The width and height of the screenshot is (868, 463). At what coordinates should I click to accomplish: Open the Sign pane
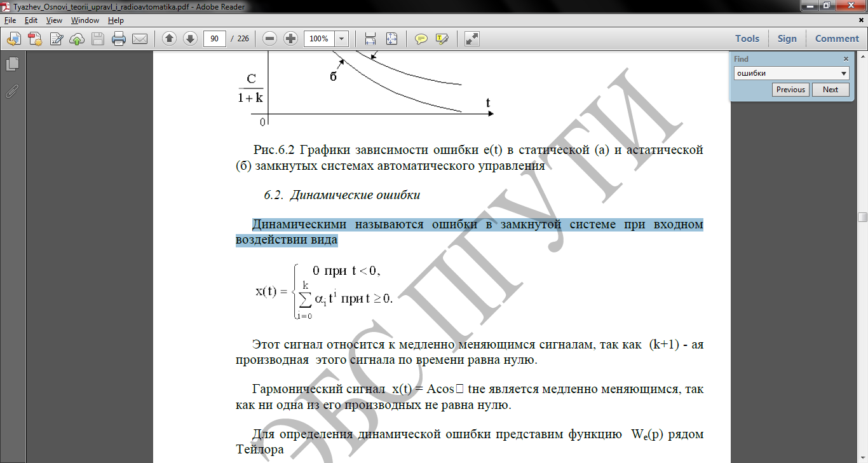787,39
